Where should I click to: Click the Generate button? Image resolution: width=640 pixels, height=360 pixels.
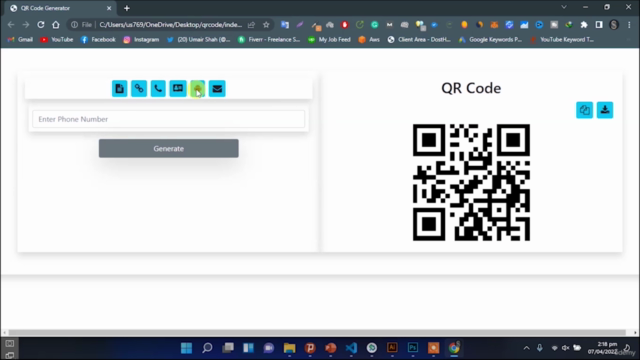tap(169, 149)
